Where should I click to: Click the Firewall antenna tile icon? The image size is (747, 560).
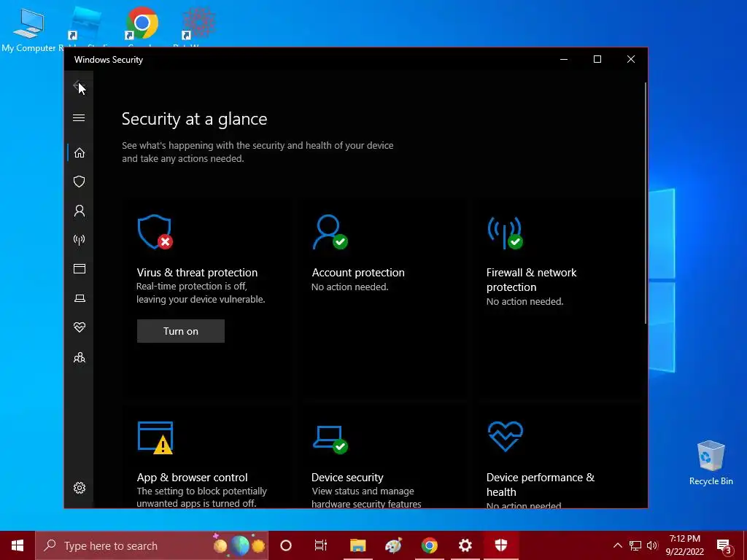(x=505, y=233)
